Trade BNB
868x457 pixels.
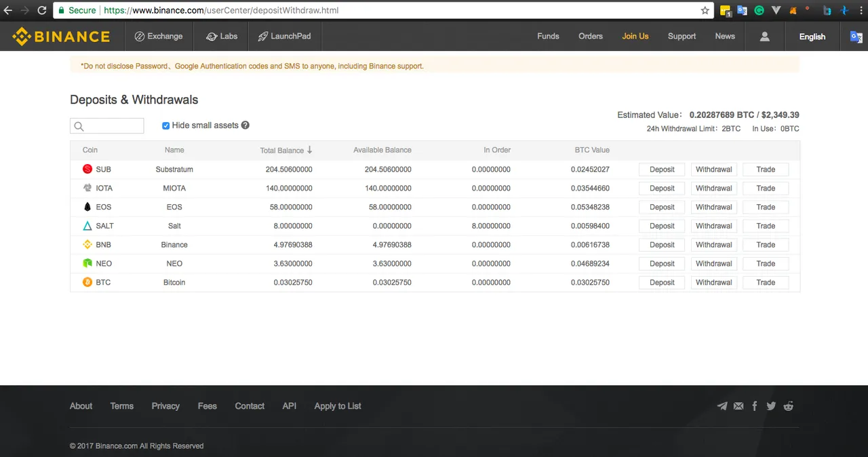click(x=766, y=245)
